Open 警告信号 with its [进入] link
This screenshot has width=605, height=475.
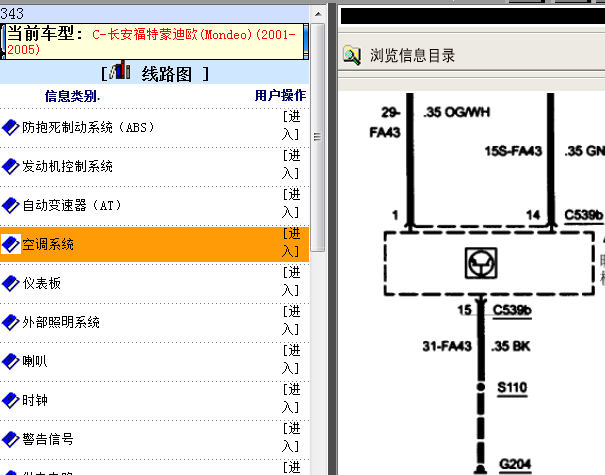(291, 437)
